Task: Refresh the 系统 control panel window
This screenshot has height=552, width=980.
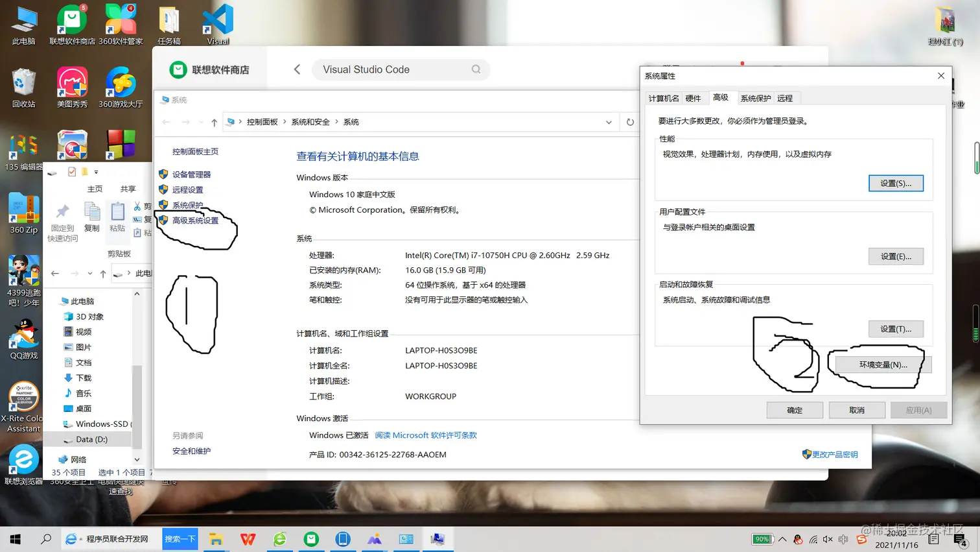Action: click(x=630, y=122)
